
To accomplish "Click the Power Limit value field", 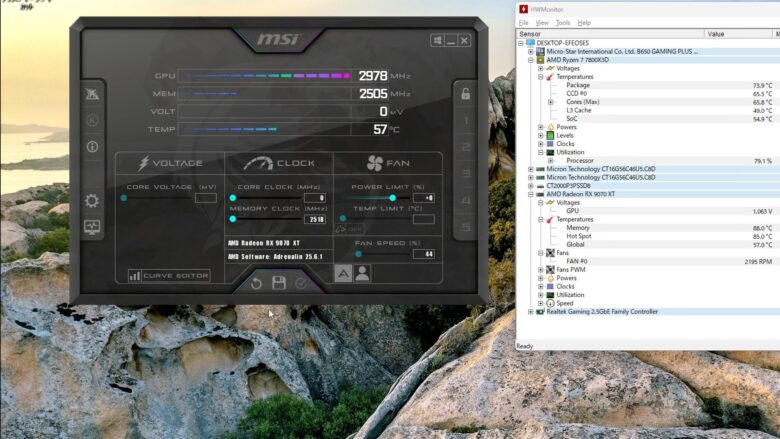I will pyautogui.click(x=423, y=198).
